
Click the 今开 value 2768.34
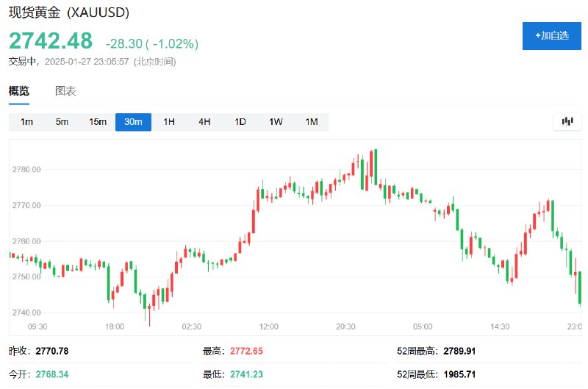coord(52,374)
